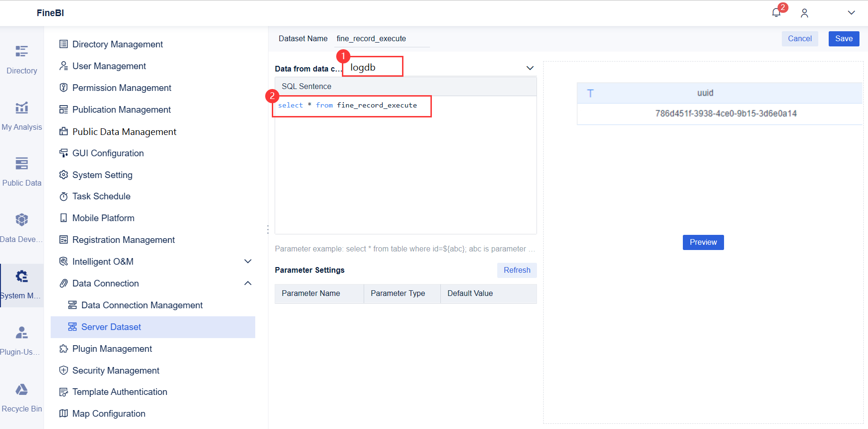Click the Cancel button
The image size is (868, 429).
pyautogui.click(x=800, y=39)
